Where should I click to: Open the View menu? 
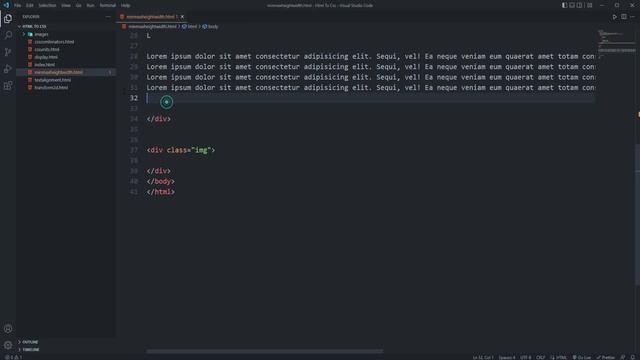click(x=66, y=5)
